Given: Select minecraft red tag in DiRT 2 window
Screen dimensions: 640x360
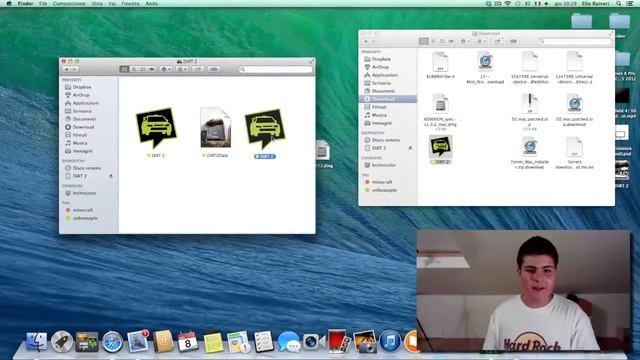Looking at the screenshot, I should pos(82,210).
